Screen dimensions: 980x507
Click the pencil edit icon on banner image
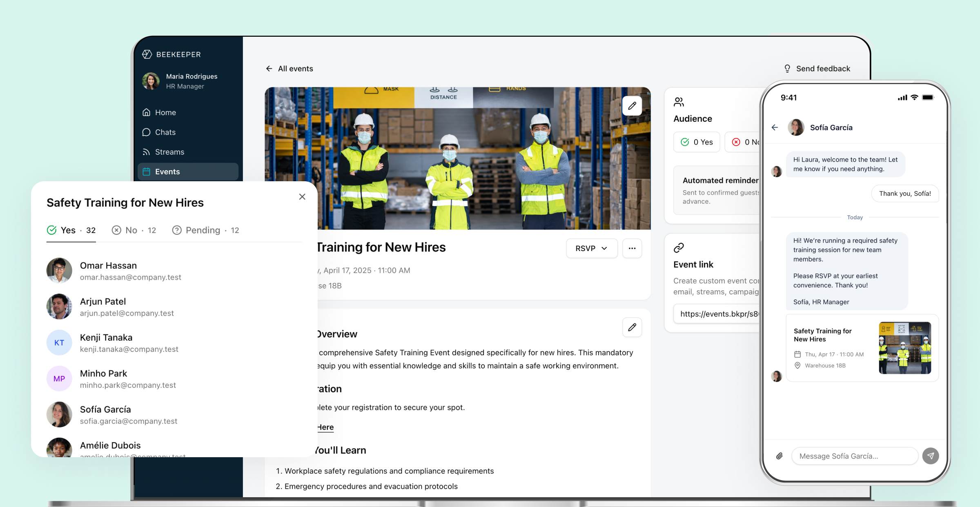[x=632, y=106]
